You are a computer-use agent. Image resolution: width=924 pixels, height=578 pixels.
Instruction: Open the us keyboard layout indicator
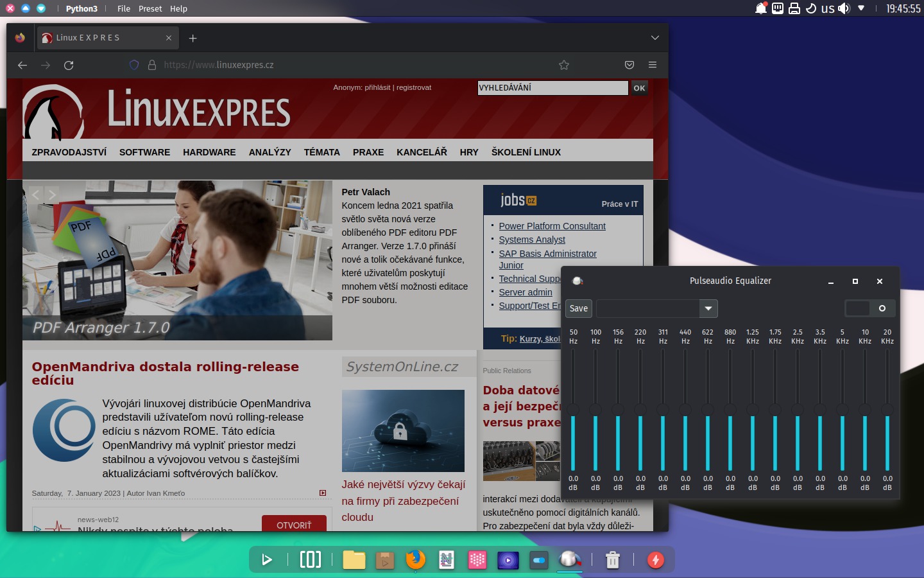tap(828, 8)
